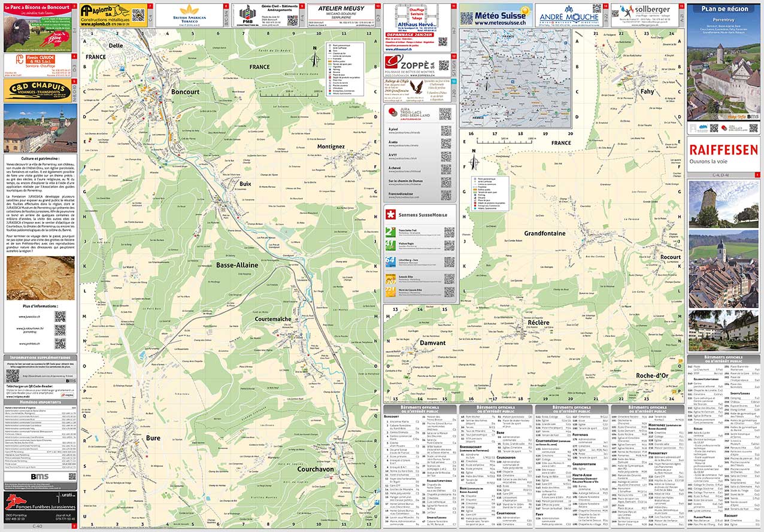Click the Courtemaîche label
Screen dimensions: 764x532
click(272, 319)
